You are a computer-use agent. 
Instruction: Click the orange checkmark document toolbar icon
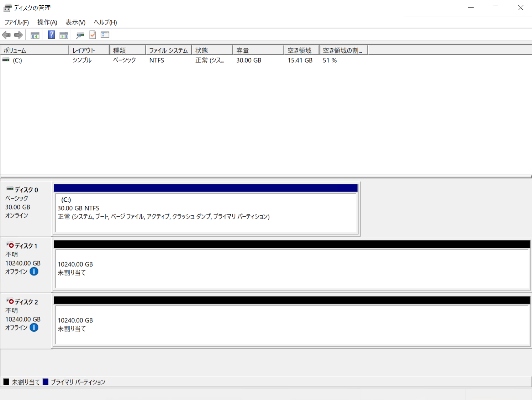tap(93, 35)
